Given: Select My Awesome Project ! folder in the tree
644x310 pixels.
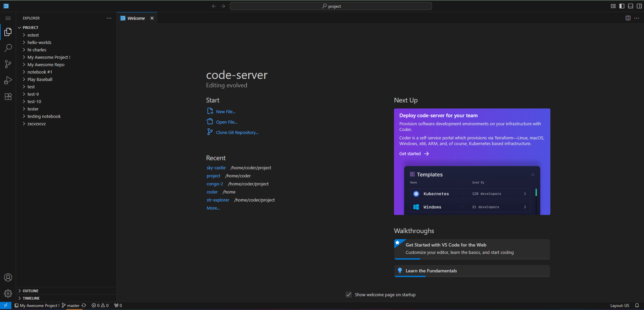Looking at the screenshot, I should (66, 57).
